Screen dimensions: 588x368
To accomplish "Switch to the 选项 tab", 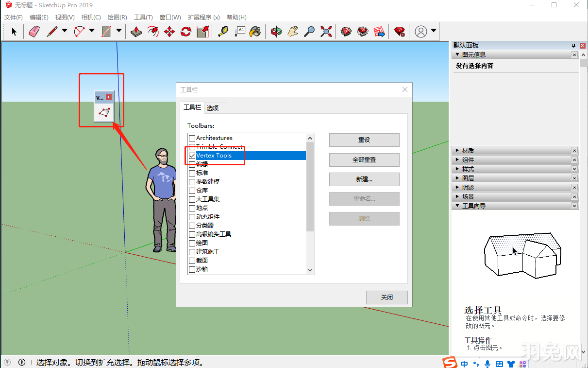I will click(215, 107).
